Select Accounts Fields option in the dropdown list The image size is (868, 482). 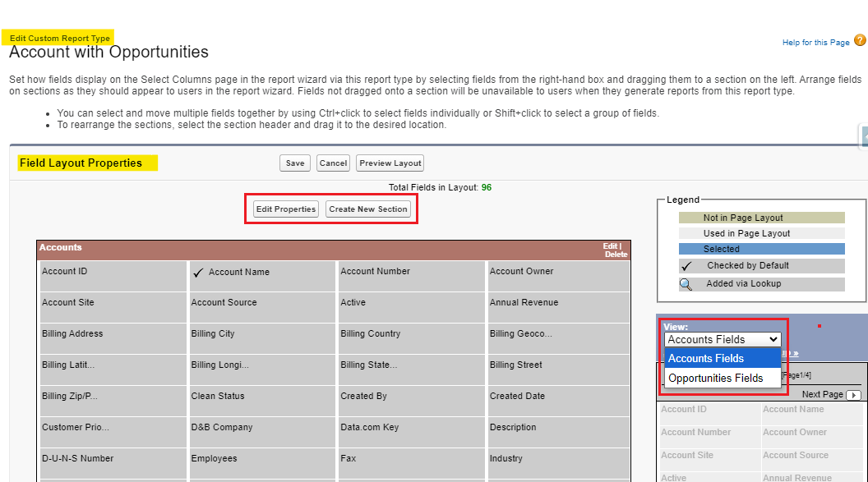tap(706, 359)
